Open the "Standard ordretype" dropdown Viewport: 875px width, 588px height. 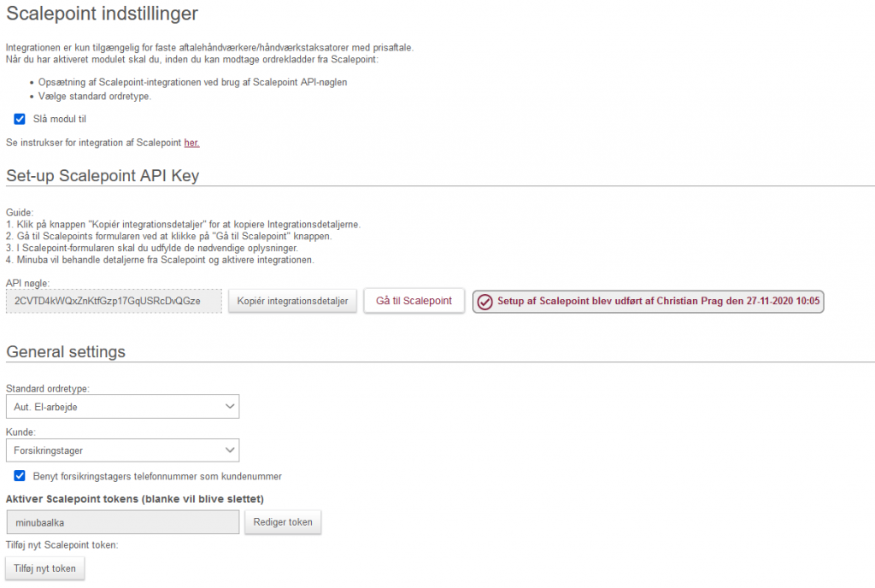tap(122, 406)
